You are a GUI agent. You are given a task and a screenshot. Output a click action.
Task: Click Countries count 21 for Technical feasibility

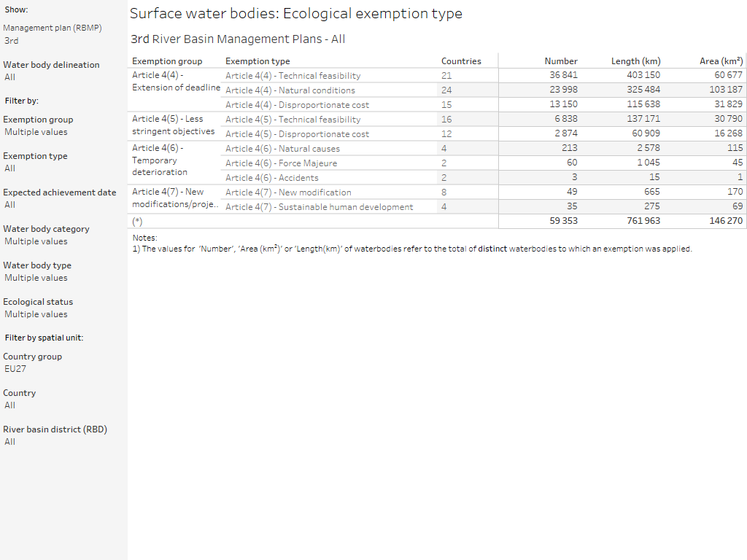click(446, 76)
